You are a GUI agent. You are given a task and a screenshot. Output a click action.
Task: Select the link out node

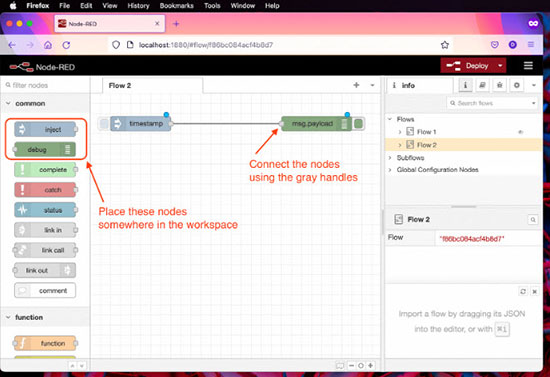(x=45, y=270)
